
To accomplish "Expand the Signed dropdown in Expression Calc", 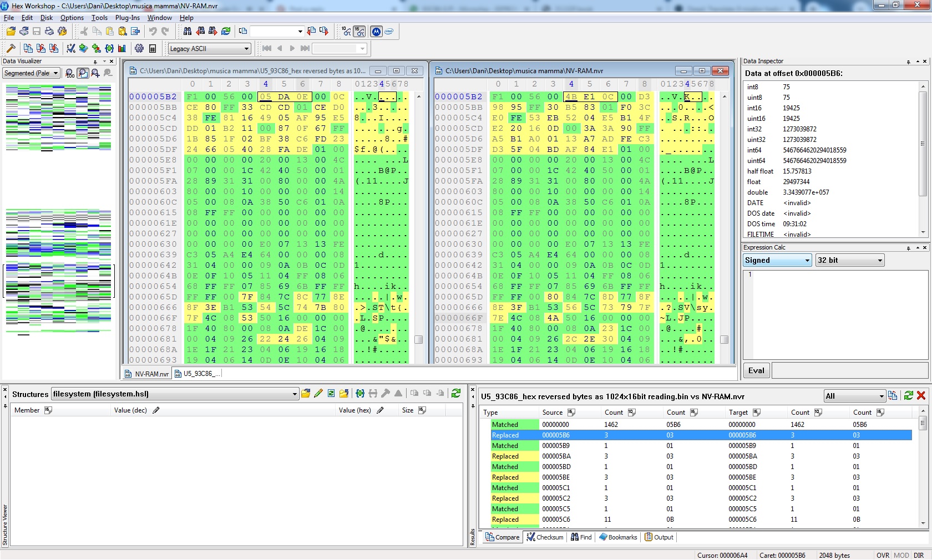I will 777,260.
